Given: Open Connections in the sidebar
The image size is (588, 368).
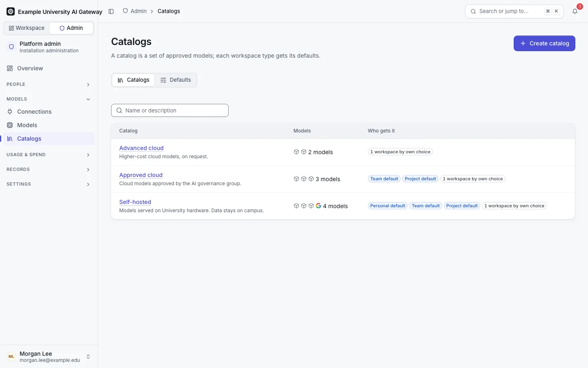Looking at the screenshot, I should pyautogui.click(x=49, y=112).
